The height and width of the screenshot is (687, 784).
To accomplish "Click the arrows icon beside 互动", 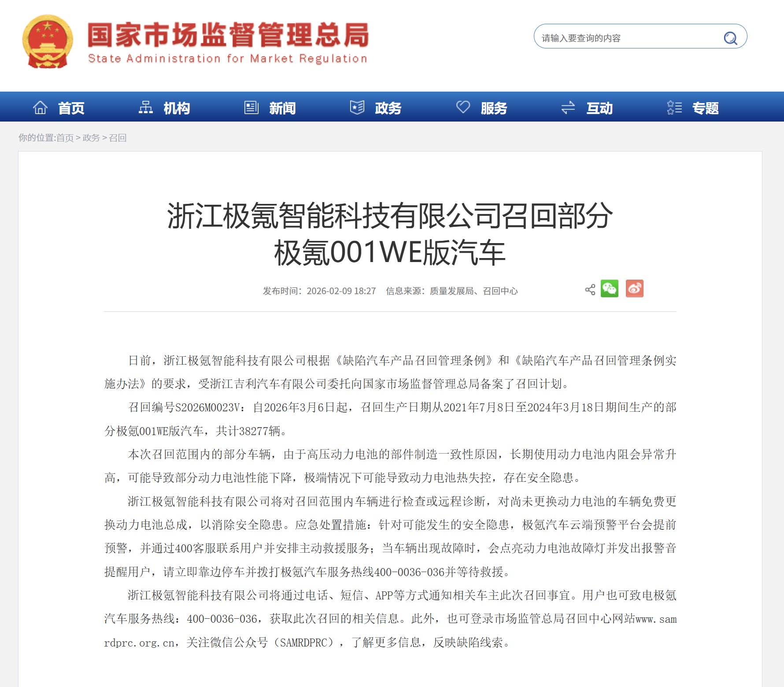I will coord(568,107).
